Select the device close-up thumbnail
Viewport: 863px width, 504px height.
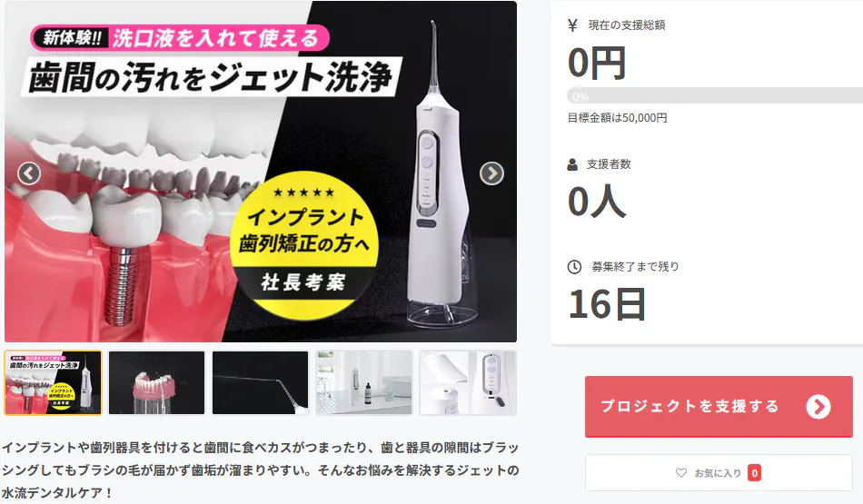(468, 382)
